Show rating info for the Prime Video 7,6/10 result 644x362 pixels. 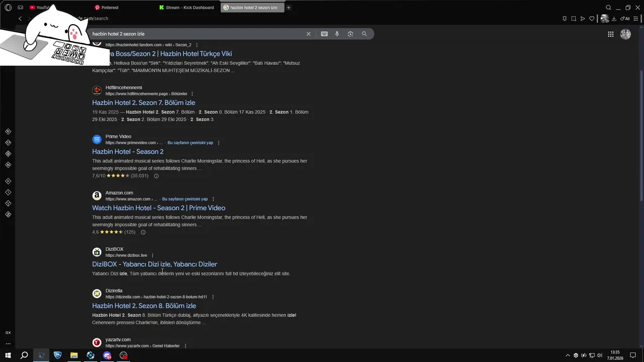[x=156, y=176]
